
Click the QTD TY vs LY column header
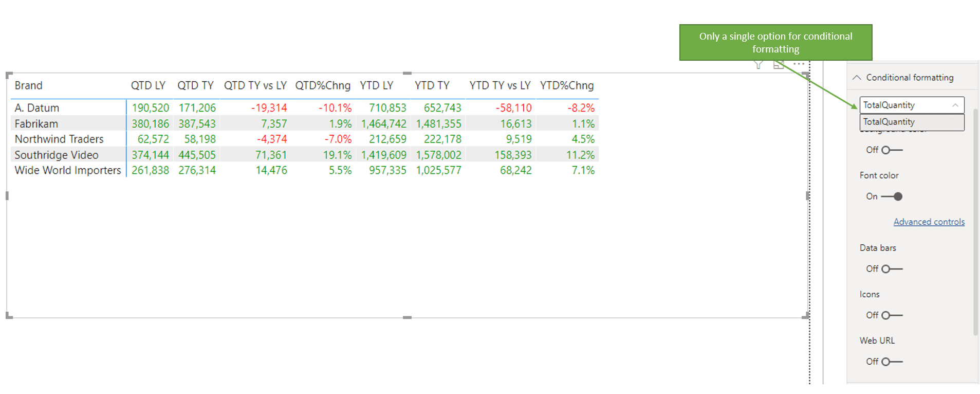[255, 85]
